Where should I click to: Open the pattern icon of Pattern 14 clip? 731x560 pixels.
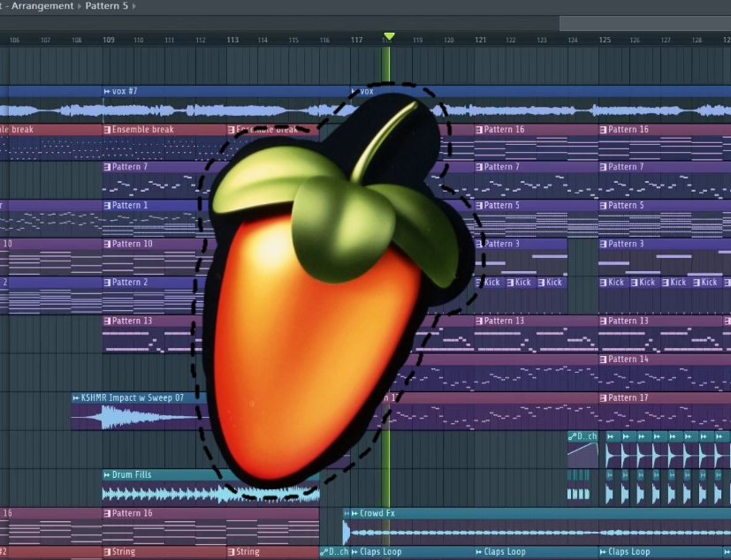point(603,359)
